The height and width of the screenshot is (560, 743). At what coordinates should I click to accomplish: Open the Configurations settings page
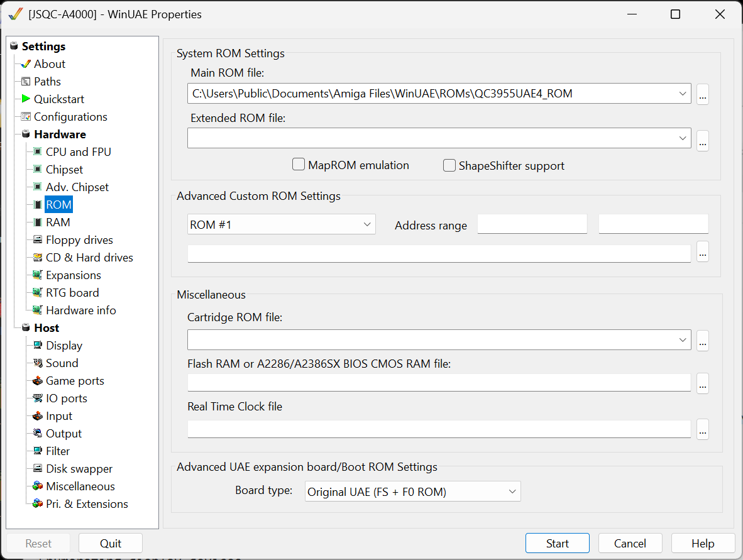click(70, 116)
